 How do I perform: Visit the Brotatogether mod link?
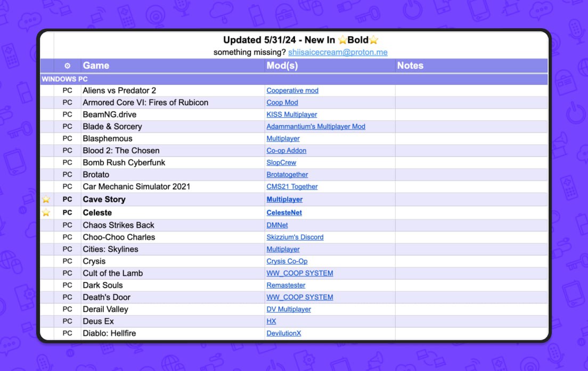click(287, 175)
